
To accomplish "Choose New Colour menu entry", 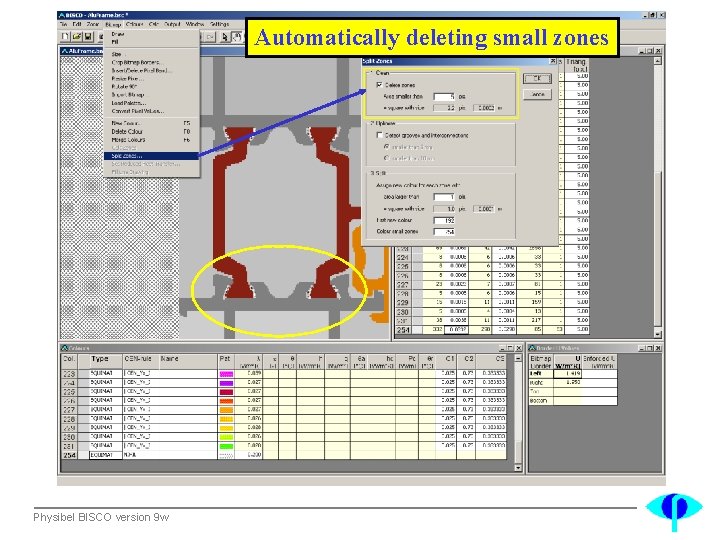I will pyautogui.click(x=152, y=123).
